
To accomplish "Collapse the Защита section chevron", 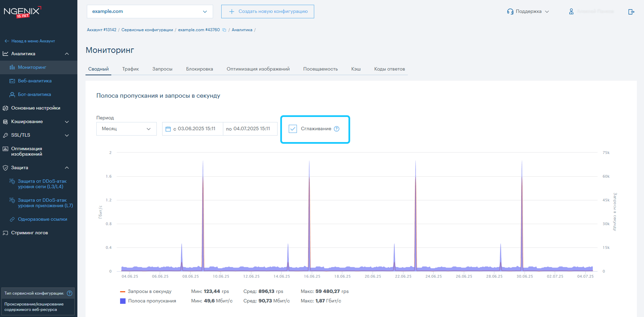I will tap(67, 167).
